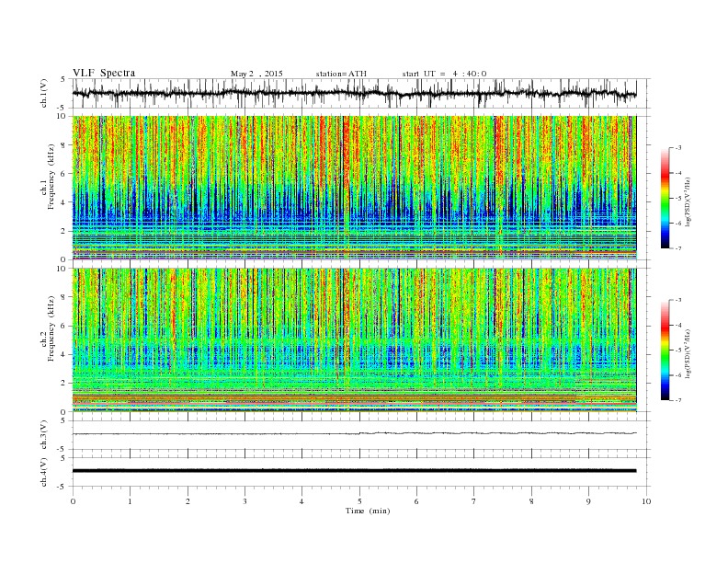Click the time axis tick label "7"

coord(474,501)
